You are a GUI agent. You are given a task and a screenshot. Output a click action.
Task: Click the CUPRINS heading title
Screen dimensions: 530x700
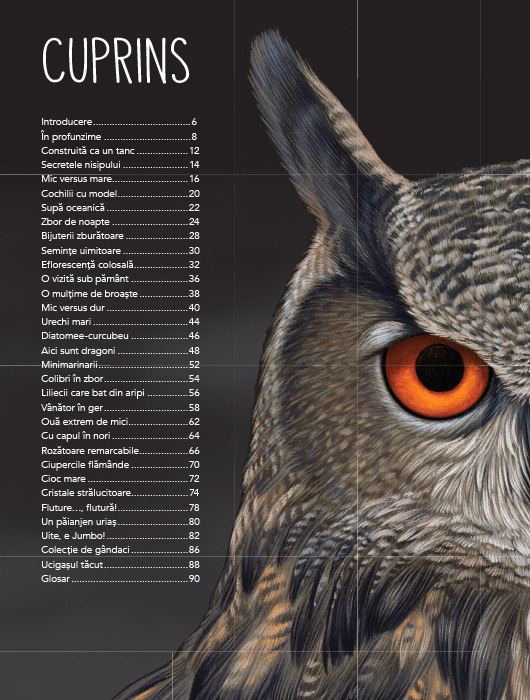point(116,60)
